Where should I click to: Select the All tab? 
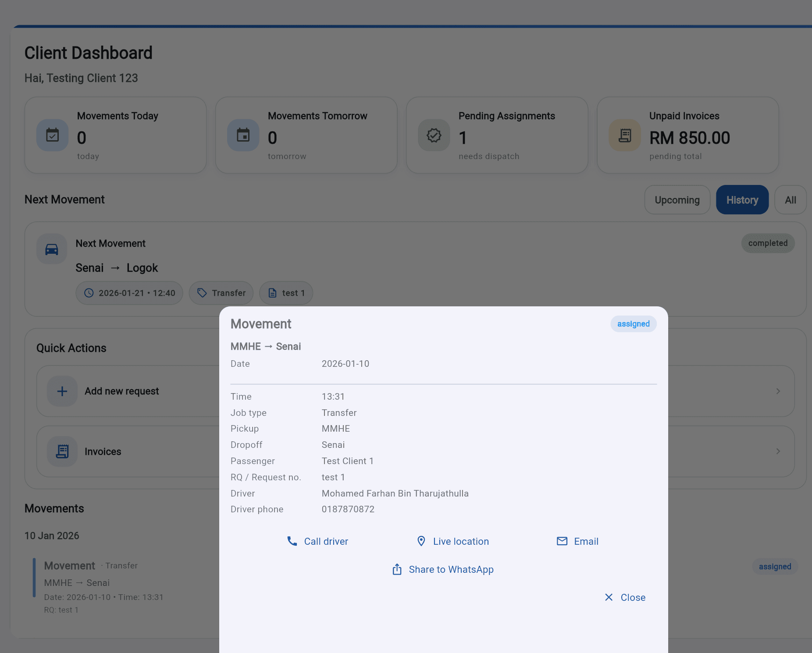791,199
